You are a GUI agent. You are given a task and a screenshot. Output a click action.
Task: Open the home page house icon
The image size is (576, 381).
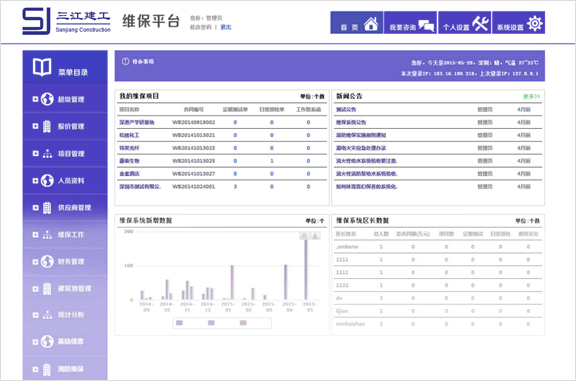pyautogui.click(x=371, y=24)
